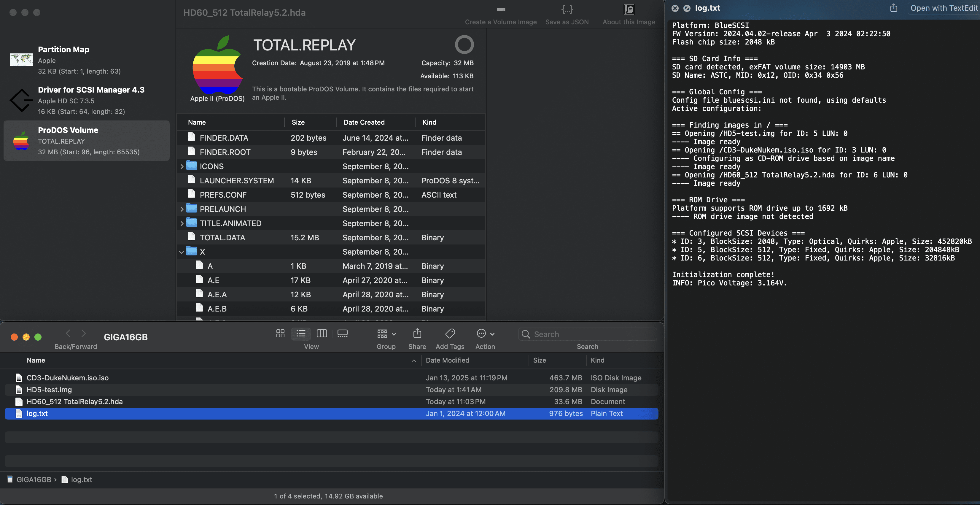
Task: Open About this Image icon
Action: point(629,9)
